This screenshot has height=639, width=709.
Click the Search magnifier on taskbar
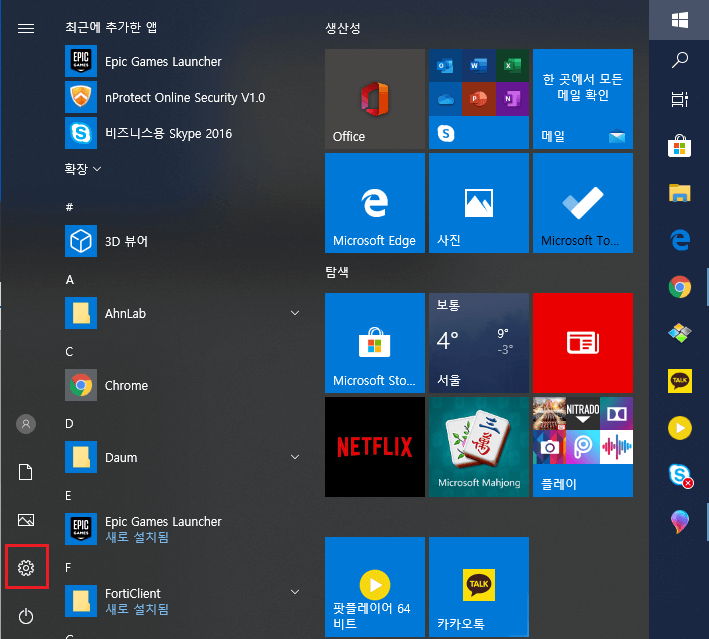(680, 60)
